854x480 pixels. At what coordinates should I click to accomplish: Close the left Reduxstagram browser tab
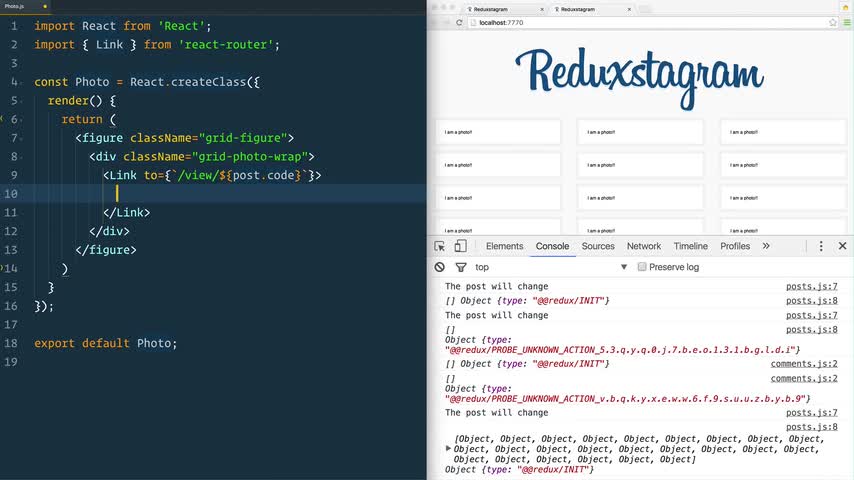pos(542,9)
